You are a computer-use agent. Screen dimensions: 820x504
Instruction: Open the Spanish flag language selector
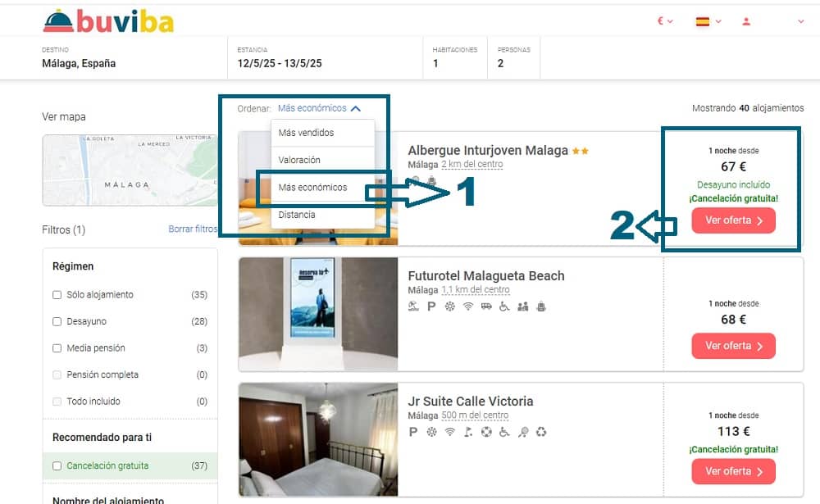pyautogui.click(x=708, y=21)
